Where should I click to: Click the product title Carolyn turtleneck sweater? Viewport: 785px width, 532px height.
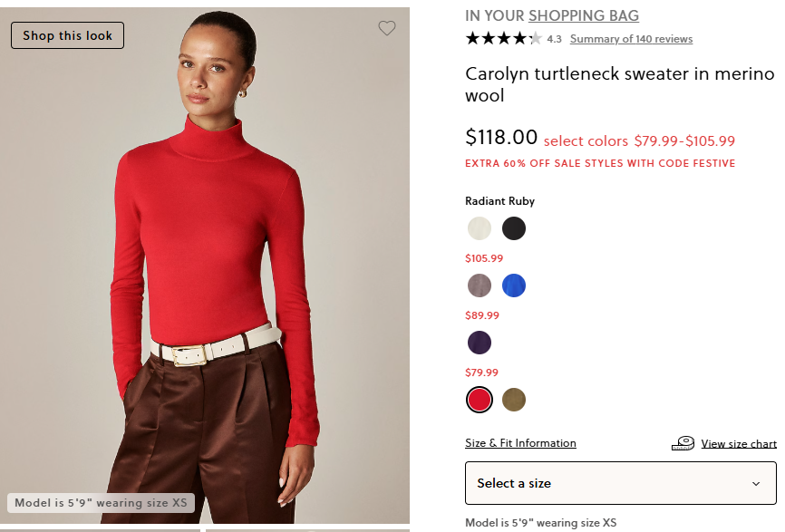click(620, 84)
